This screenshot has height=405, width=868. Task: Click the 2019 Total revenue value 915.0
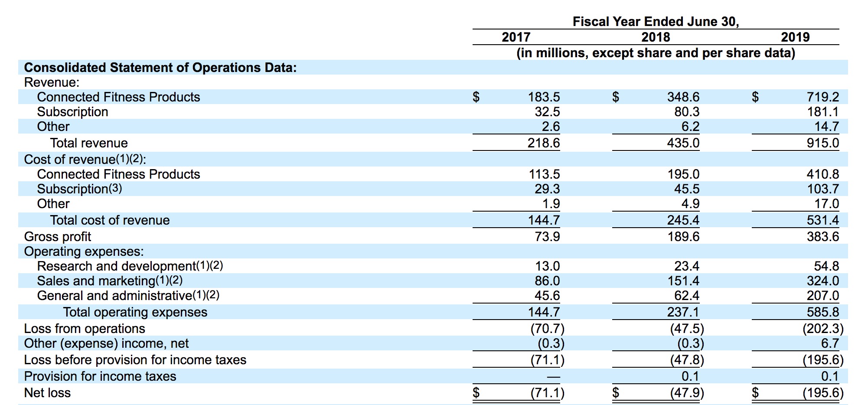click(x=822, y=143)
